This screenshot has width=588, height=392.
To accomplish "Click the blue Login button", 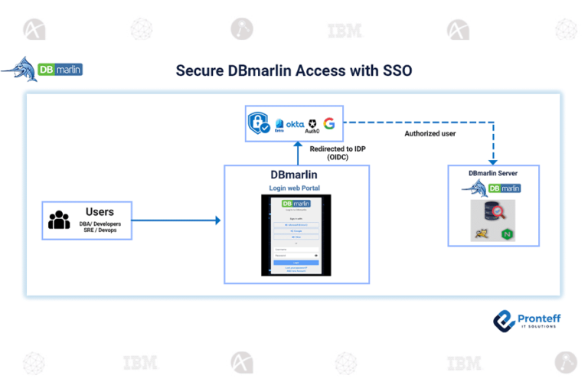I will point(296,263).
